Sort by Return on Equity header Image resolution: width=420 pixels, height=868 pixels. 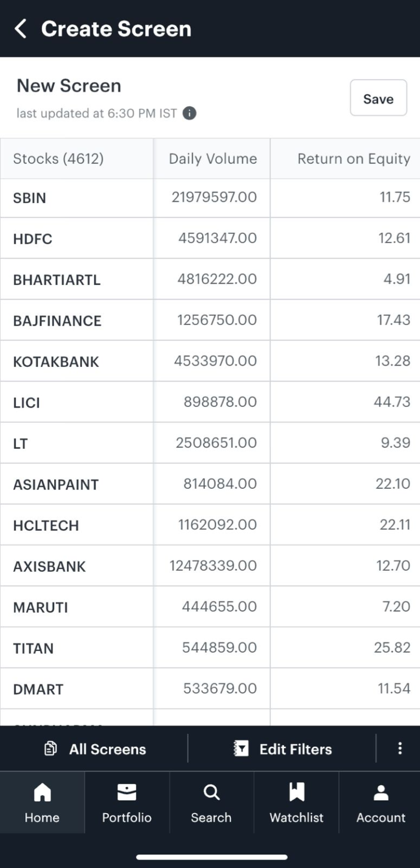pos(353,159)
